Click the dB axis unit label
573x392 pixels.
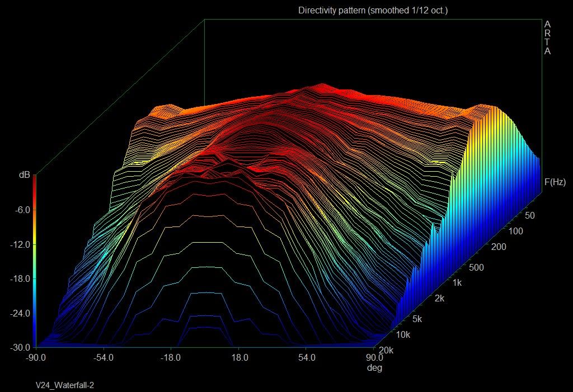[24, 175]
